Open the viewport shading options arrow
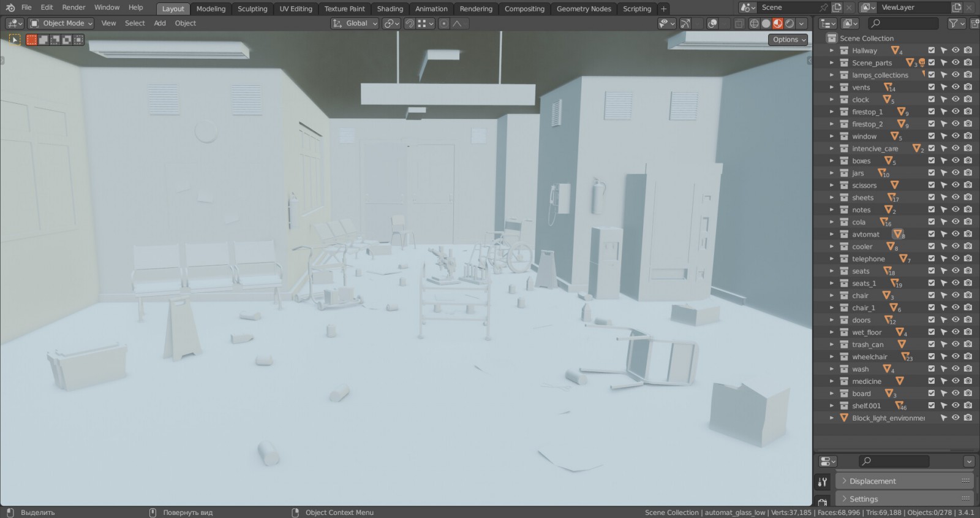Screen dimensions: 980x518 [x=801, y=23]
